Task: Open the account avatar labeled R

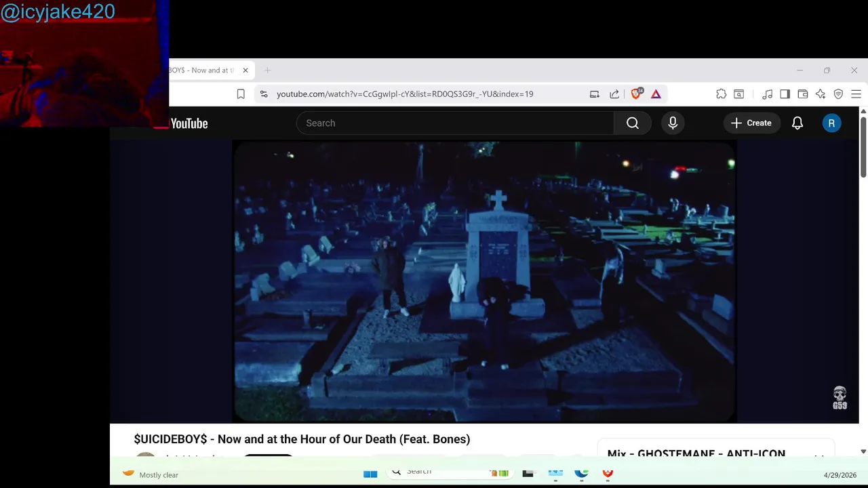Action: [x=831, y=123]
